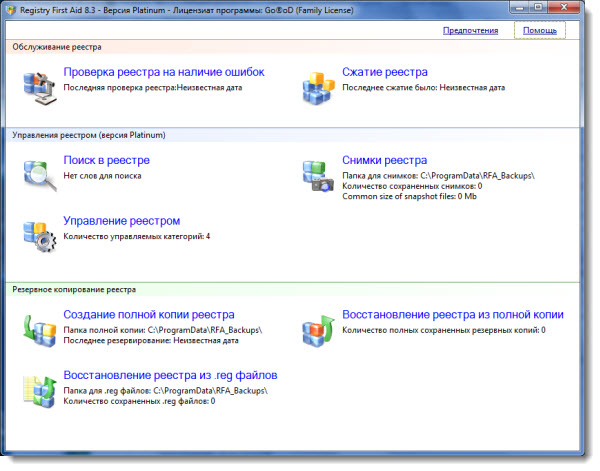Open the Предпочтения preferences link
Viewport: 600px width, 471px height.
pyautogui.click(x=470, y=30)
